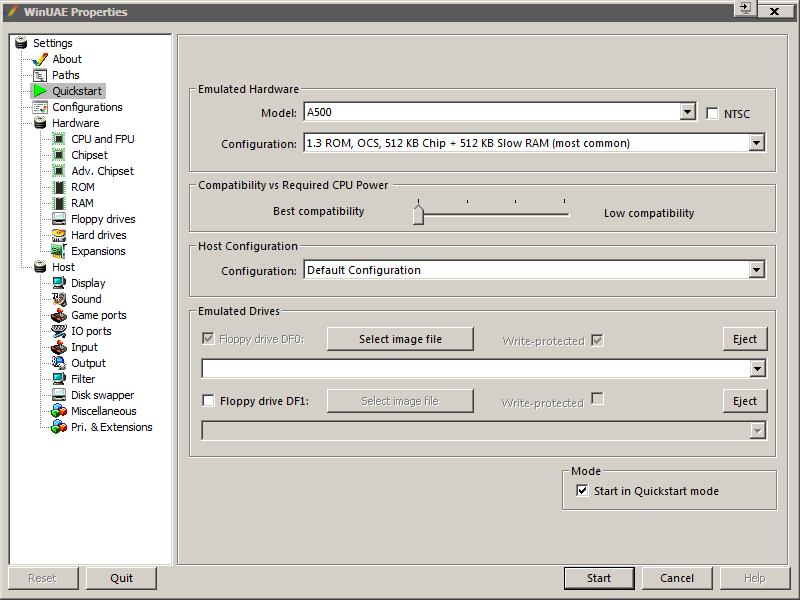The image size is (800, 600).
Task: Open the About page label
Action: tap(67, 59)
